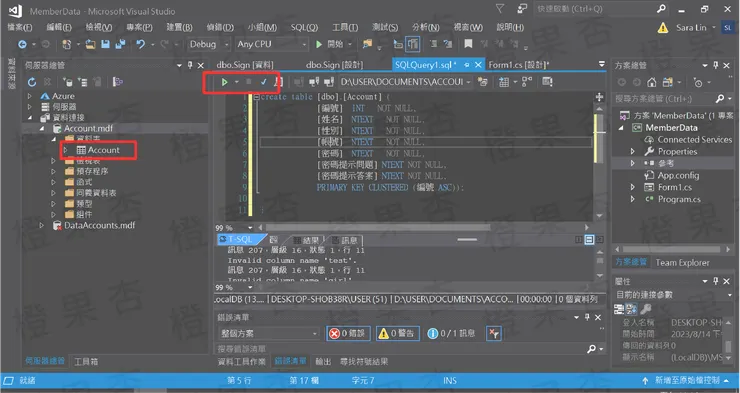Click the results to grid icon in SQL toolbar
Viewport: 740px width, 393px height.
504,82
